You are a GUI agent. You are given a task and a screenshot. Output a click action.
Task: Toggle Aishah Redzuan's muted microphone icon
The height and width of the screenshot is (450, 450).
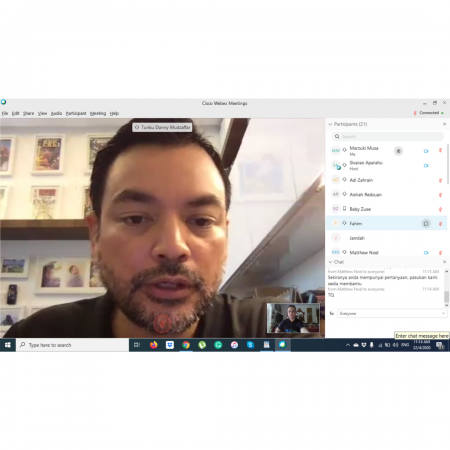tap(440, 195)
